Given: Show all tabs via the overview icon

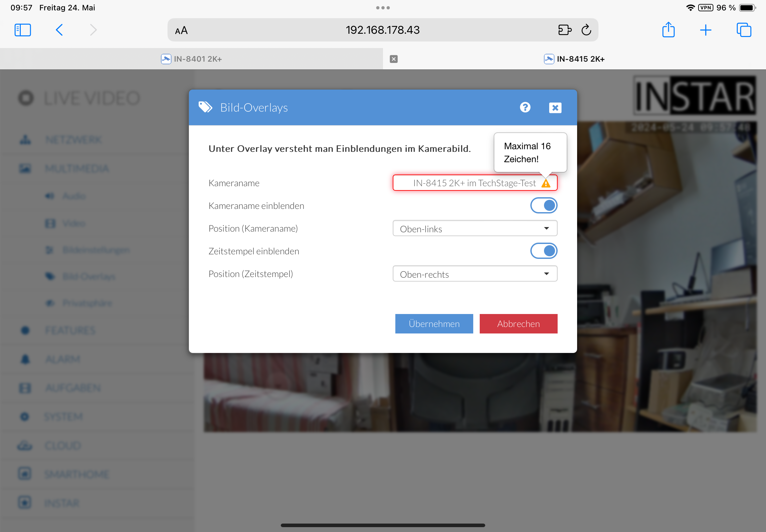Looking at the screenshot, I should pos(743,30).
